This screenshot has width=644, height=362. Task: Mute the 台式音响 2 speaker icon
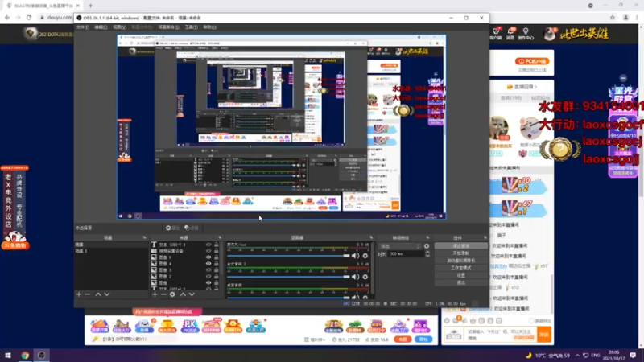click(x=355, y=277)
